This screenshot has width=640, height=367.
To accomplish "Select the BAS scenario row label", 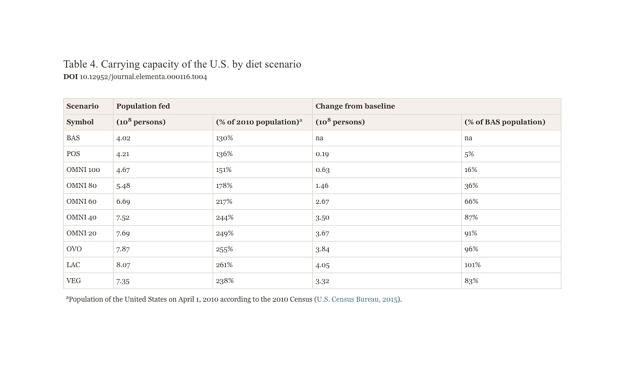I will (x=73, y=138).
